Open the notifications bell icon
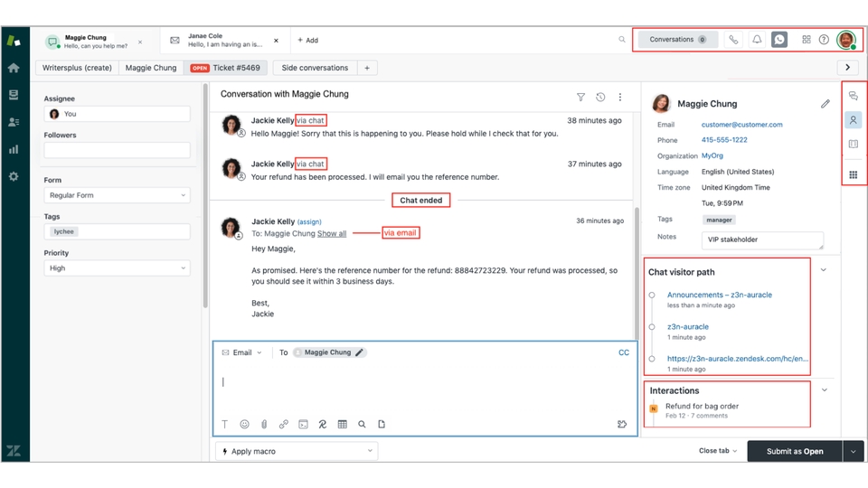 [x=757, y=39]
